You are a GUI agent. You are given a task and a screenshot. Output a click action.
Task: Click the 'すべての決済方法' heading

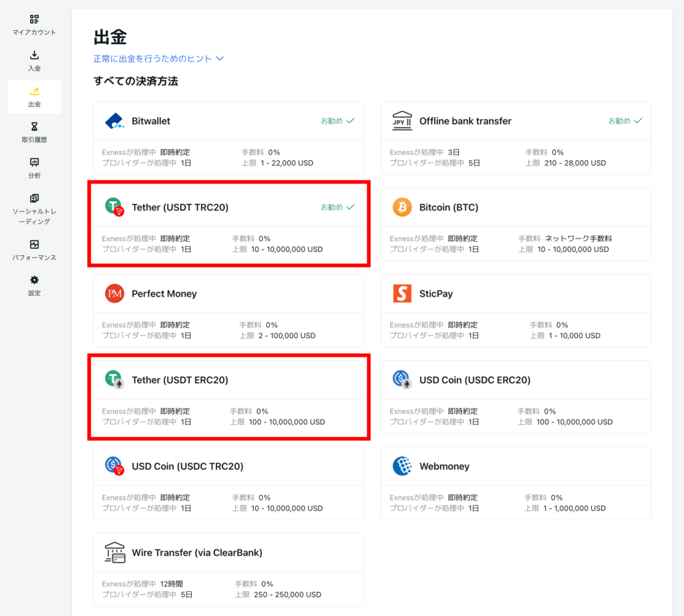pos(136,82)
